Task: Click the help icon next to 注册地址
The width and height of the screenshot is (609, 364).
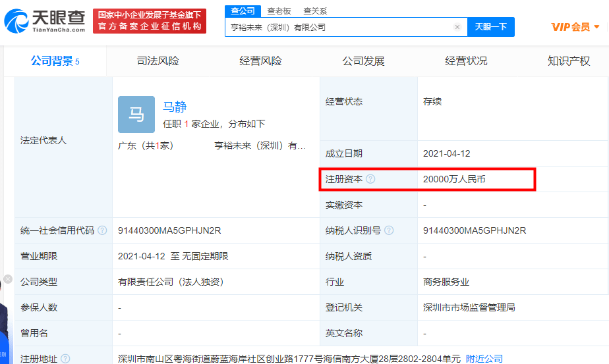Action: (66, 359)
